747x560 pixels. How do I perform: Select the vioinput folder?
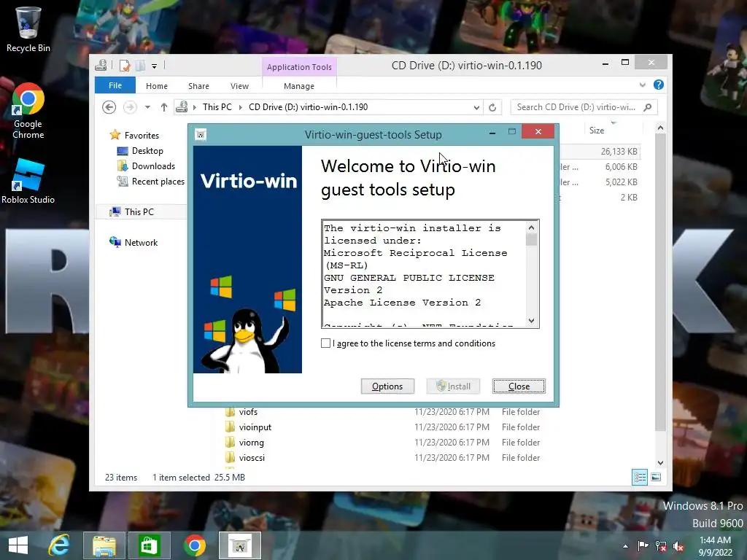[x=255, y=427]
